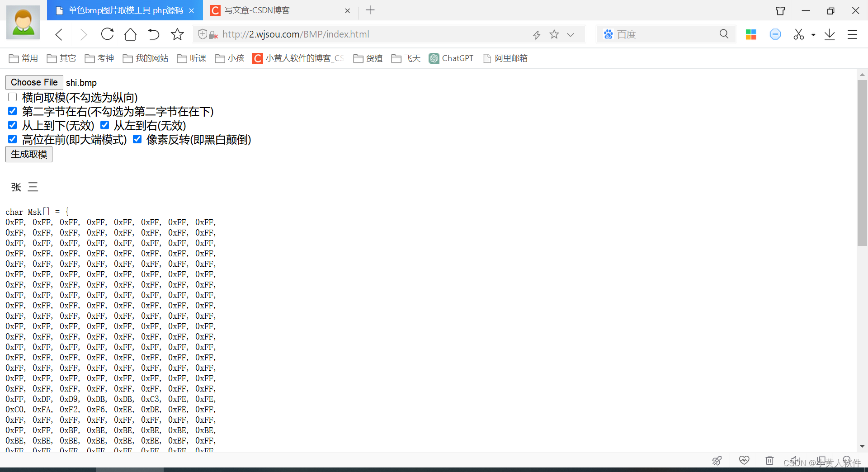Viewport: 868px width, 472px height.
Task: Toggle the 横向取模 checkbox
Action: [13, 97]
